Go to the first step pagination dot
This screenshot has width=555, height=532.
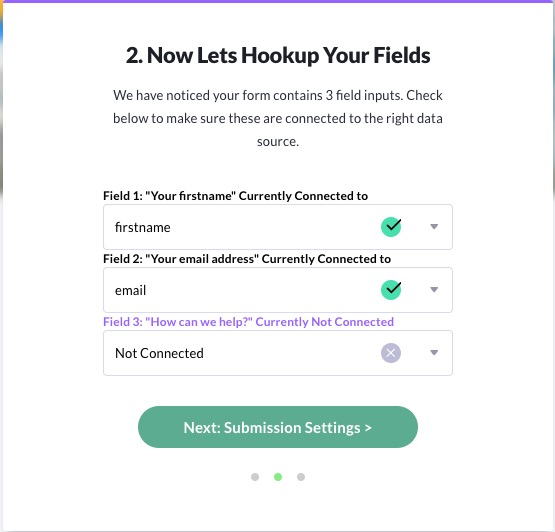(x=255, y=477)
